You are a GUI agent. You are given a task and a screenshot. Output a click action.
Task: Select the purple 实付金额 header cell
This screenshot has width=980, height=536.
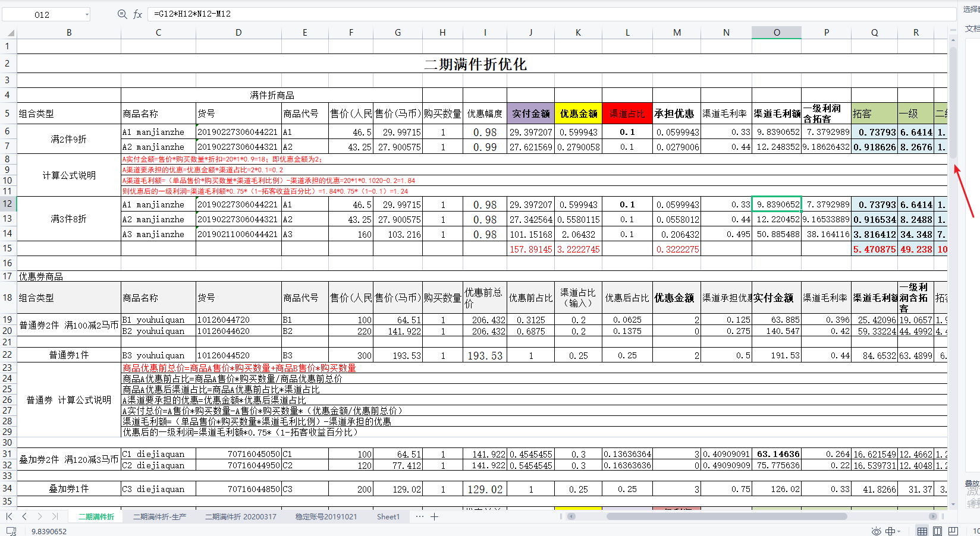point(531,113)
